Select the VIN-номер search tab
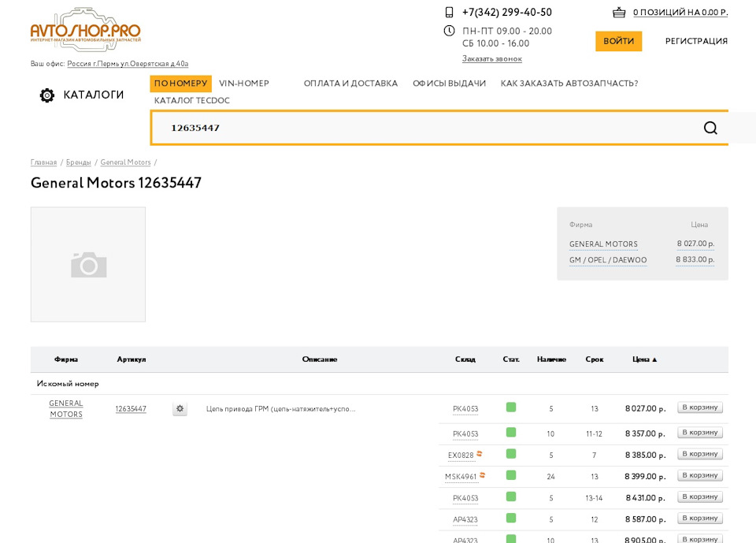This screenshot has width=756, height=543. pos(243,84)
